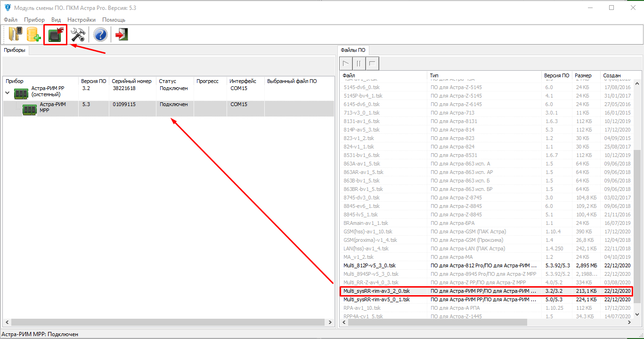This screenshot has height=339, width=644.
Task: Open the Прибор menu
Action: (34, 20)
